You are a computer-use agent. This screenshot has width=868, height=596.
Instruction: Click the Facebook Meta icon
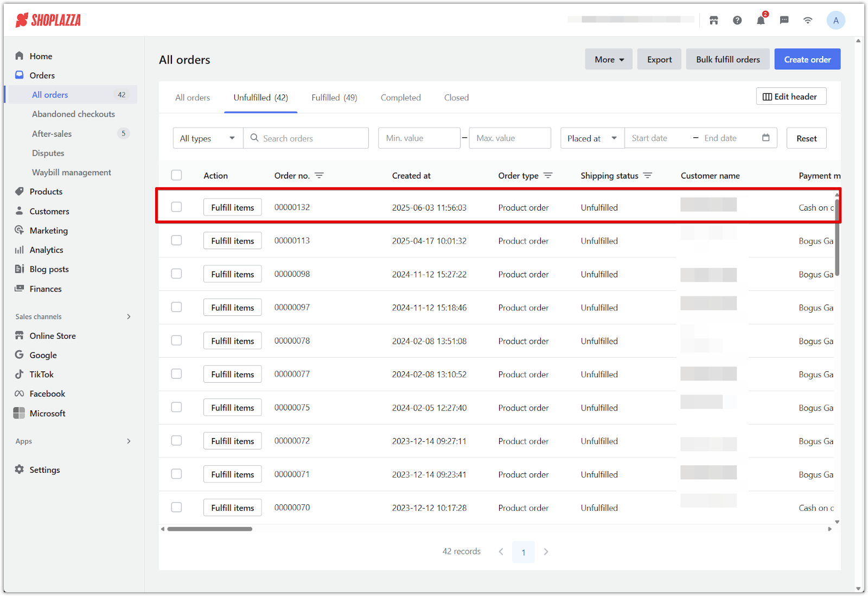tap(20, 394)
